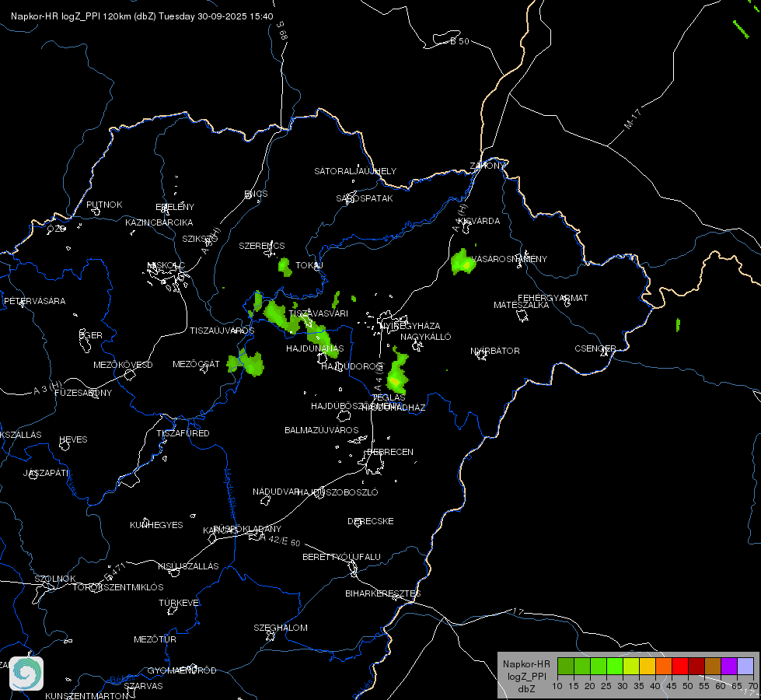
Task: Click the SÁROSPATAK city label
Action: point(365,198)
